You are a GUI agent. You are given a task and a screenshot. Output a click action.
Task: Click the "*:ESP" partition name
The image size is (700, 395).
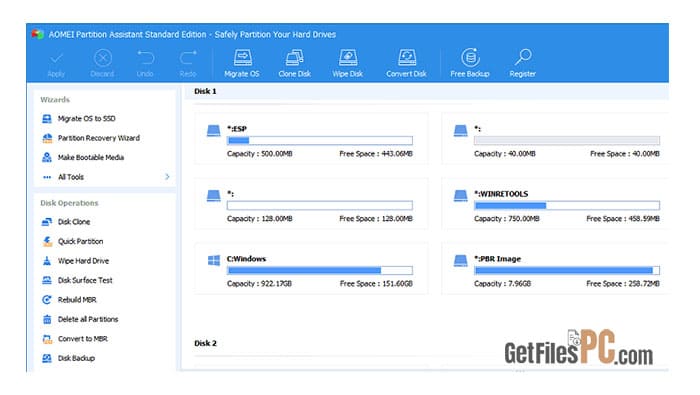pos(237,129)
